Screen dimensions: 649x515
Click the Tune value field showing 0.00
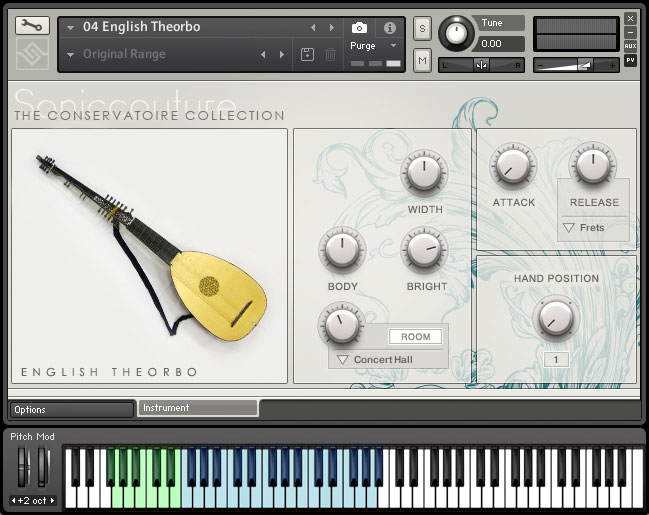[x=499, y=43]
